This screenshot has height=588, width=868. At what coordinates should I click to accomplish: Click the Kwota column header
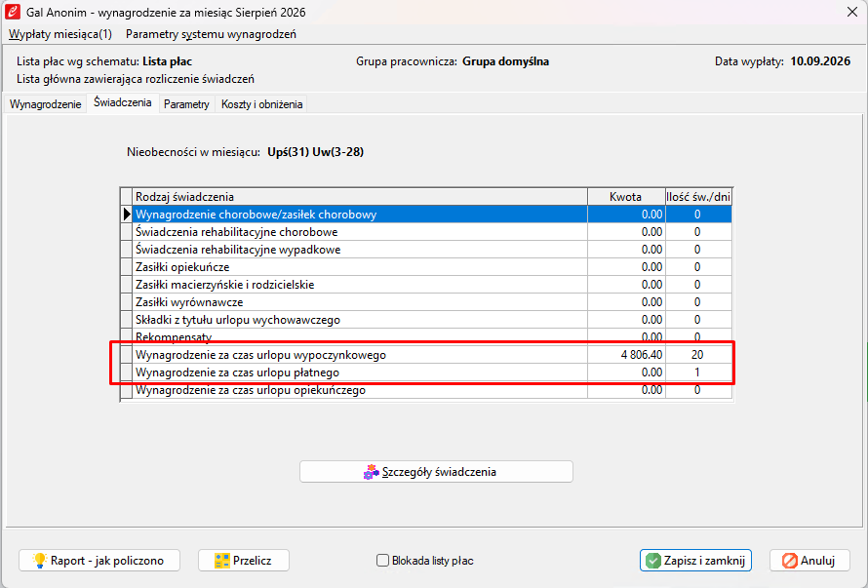[626, 197]
